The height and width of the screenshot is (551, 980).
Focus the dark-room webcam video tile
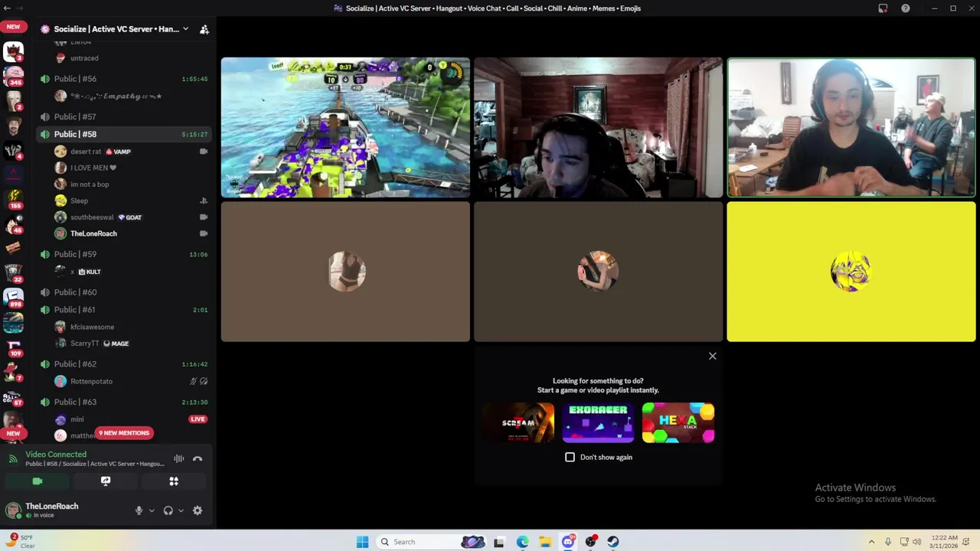598,128
